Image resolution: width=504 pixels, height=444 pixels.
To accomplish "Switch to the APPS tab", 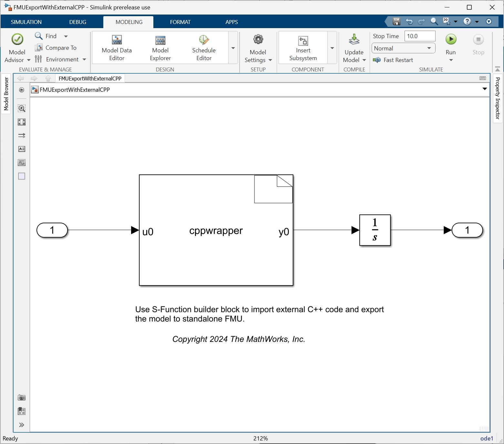I will (x=231, y=22).
